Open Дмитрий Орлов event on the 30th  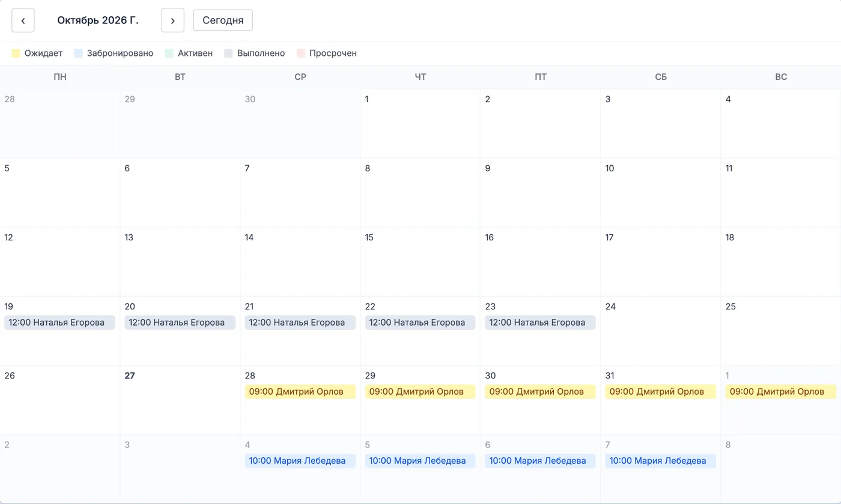[540, 392]
